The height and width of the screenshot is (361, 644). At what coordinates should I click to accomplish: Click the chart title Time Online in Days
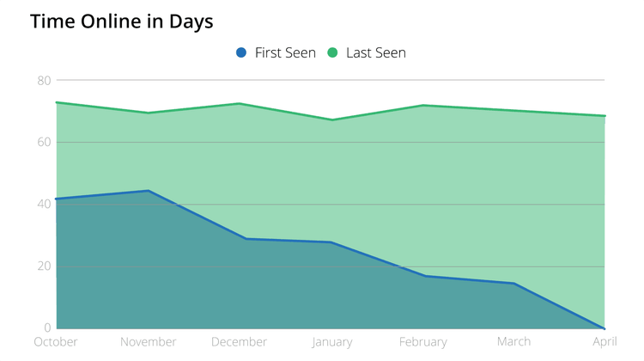[121, 21]
